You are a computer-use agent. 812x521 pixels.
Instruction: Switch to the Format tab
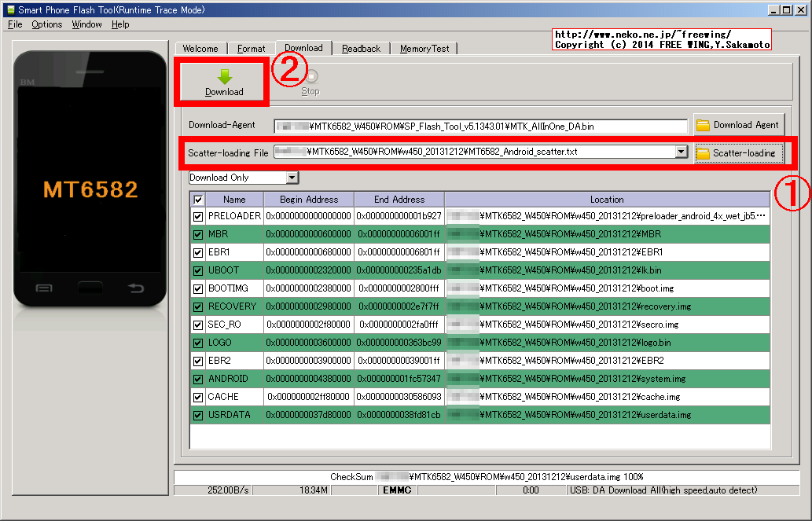click(251, 48)
